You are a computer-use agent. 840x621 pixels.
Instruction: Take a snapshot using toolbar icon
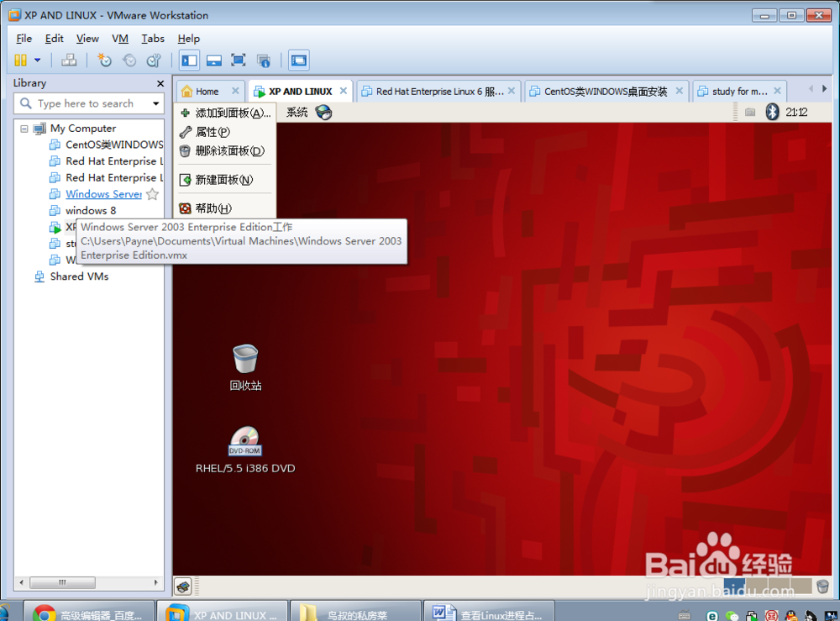tap(104, 60)
